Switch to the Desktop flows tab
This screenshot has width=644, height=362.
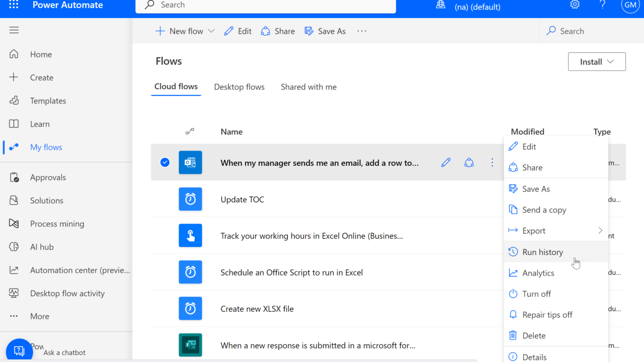coord(239,87)
